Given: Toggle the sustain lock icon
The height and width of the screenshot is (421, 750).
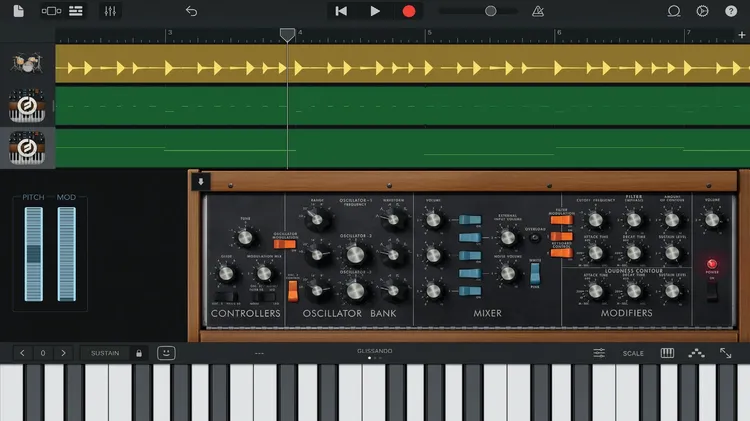Looking at the screenshot, I should (139, 353).
